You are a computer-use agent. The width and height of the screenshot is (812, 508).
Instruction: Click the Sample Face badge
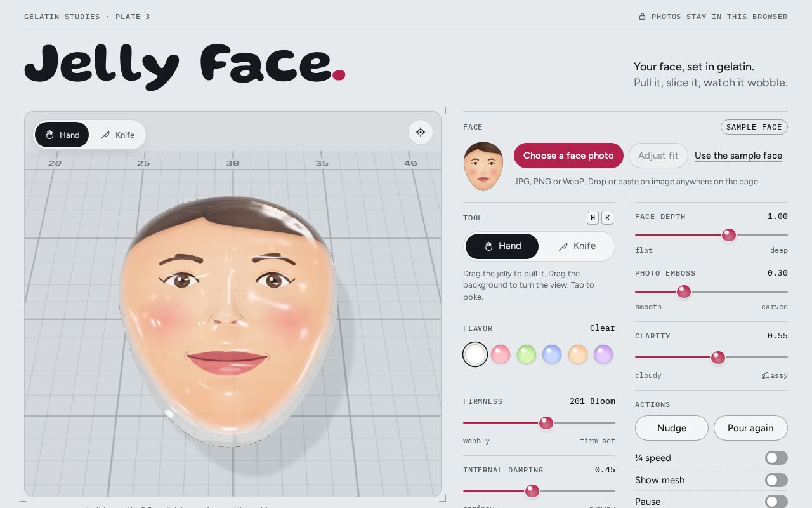click(754, 127)
